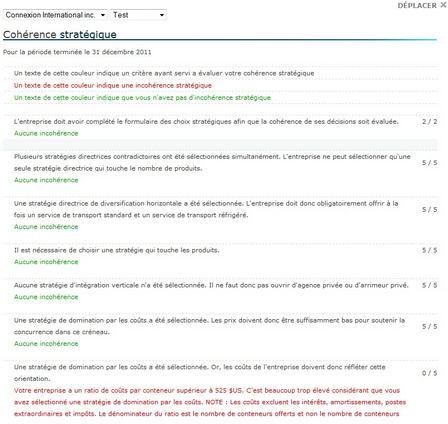Click the criterion 'Il est nécessaire de choisir'
Viewport: 448px width, 424px height.
117,250
